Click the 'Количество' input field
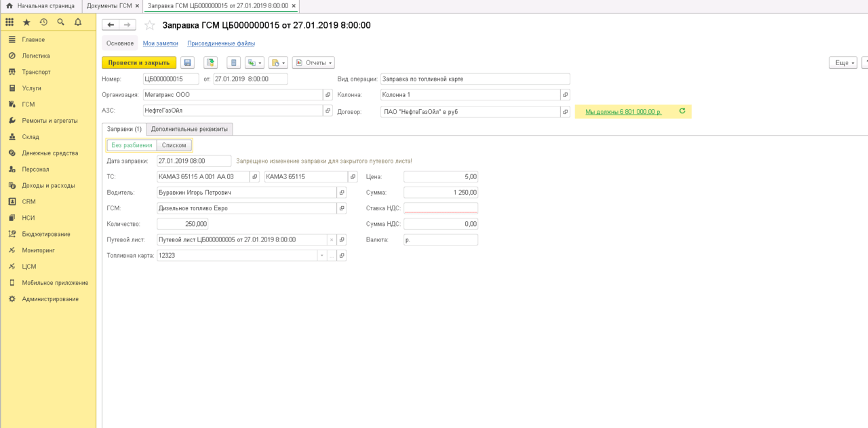Viewport: 868px width, 428px height. pos(182,224)
